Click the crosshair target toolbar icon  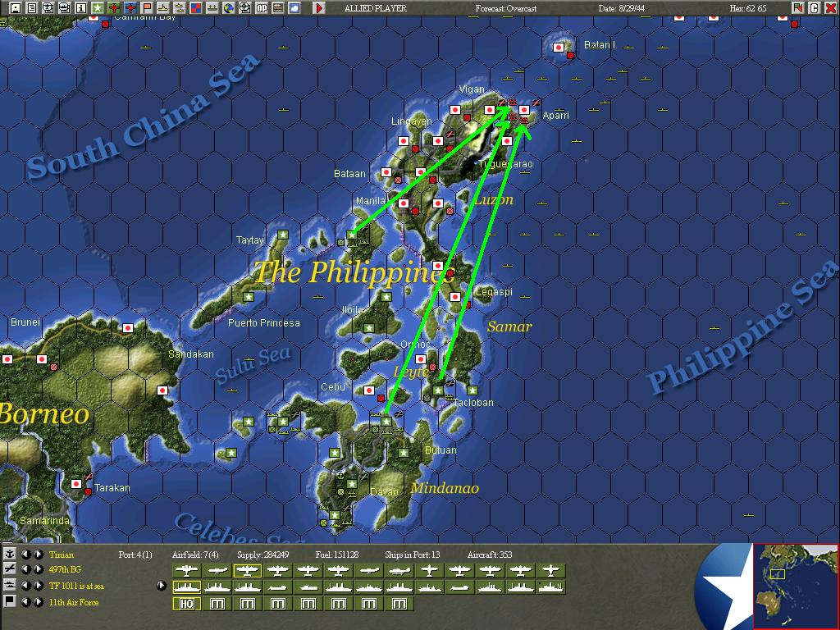[244, 7]
